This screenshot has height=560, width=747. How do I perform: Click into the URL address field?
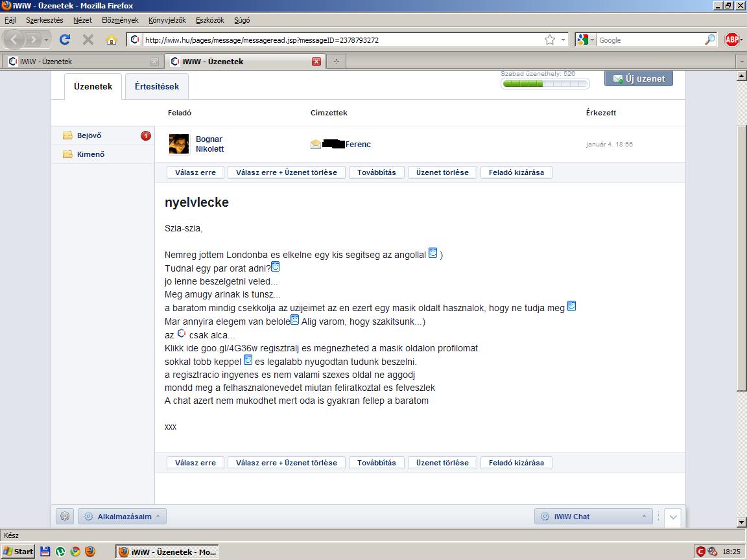point(343,40)
